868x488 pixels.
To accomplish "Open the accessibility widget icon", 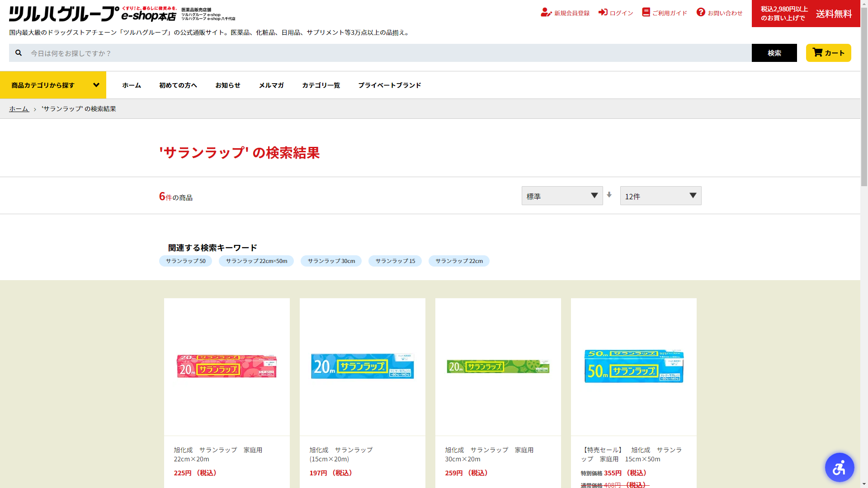I will [x=839, y=467].
